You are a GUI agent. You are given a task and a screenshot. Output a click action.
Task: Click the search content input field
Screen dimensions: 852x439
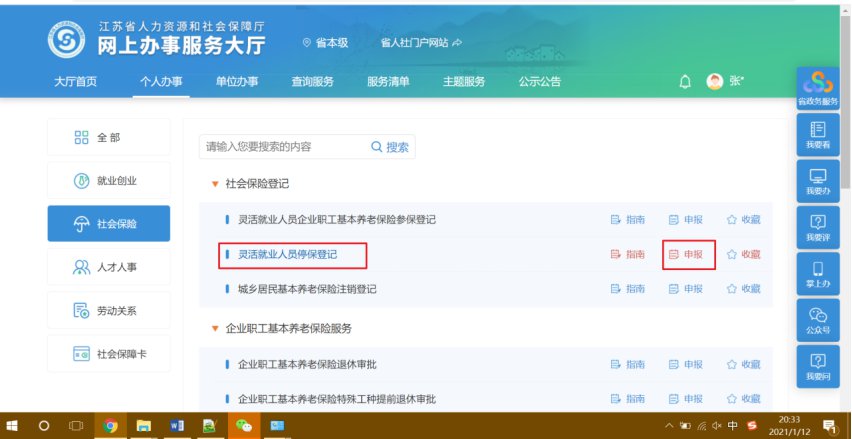pyautogui.click(x=282, y=147)
